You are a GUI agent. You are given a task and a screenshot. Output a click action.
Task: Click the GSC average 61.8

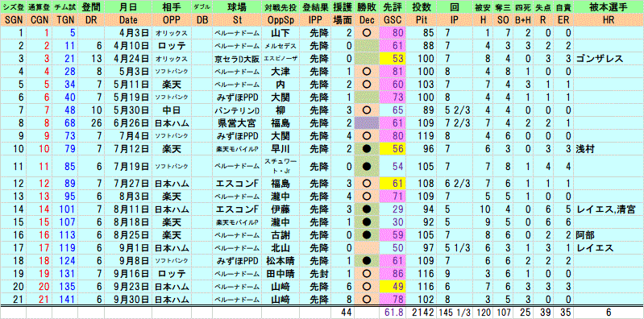coord(393,313)
